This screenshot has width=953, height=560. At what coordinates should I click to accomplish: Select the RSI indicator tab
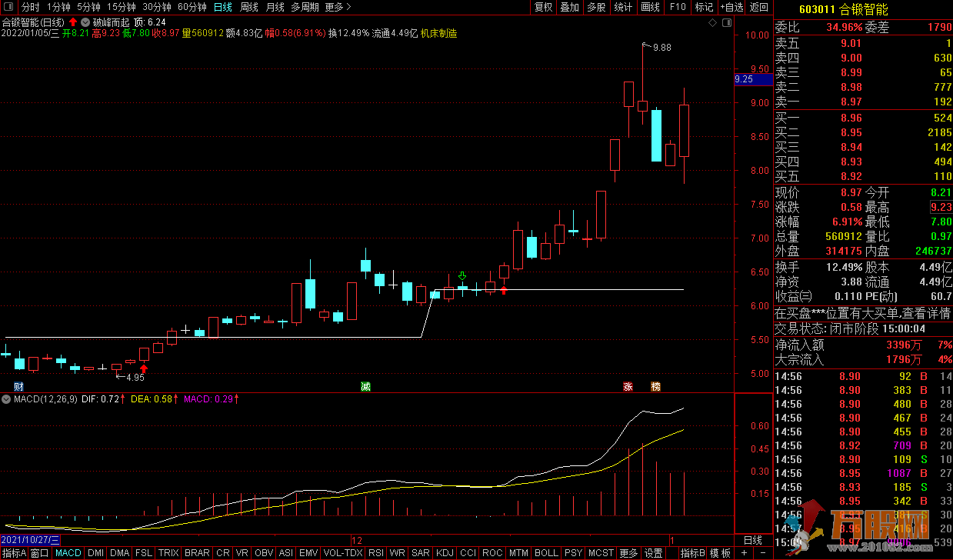tap(376, 553)
